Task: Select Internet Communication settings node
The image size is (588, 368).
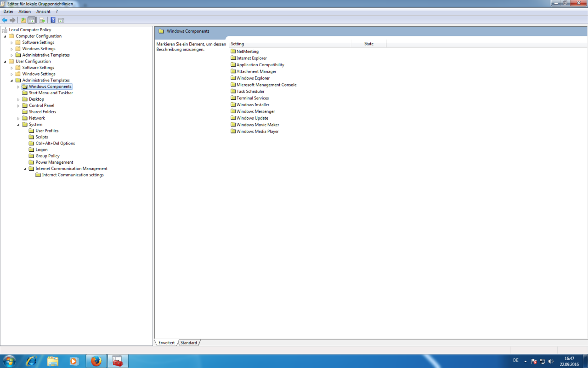Action: (73, 175)
